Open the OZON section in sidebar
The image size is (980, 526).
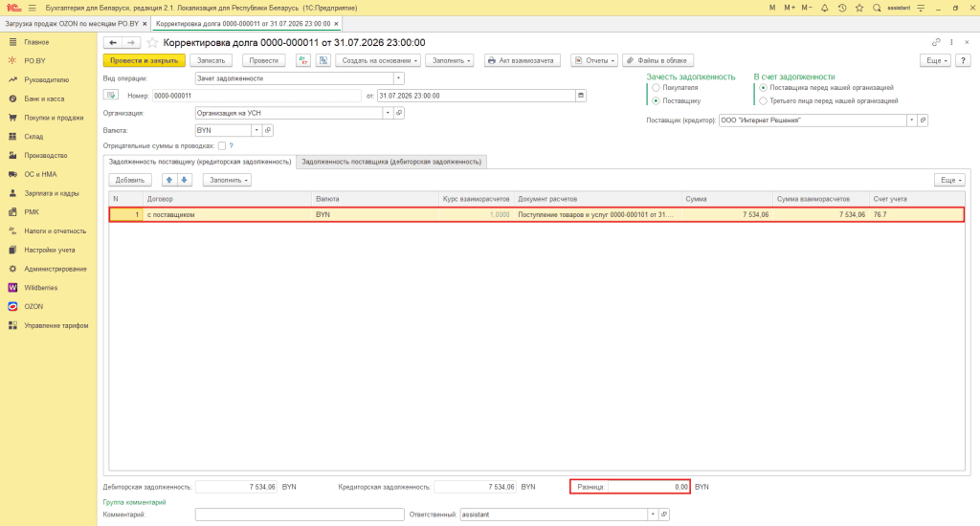33,307
